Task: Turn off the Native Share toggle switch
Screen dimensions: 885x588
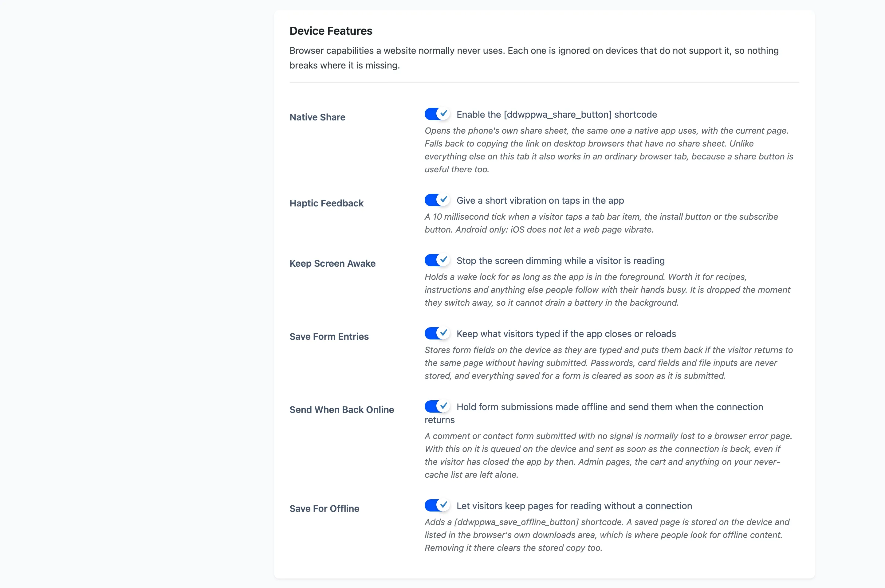Action: (x=437, y=114)
